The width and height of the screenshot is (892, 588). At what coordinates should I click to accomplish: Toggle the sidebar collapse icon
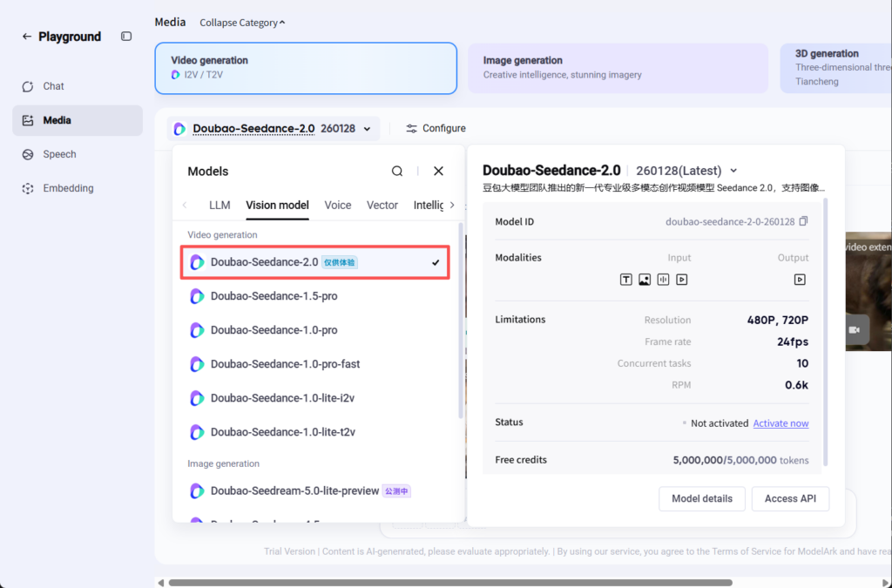pyautogui.click(x=126, y=37)
